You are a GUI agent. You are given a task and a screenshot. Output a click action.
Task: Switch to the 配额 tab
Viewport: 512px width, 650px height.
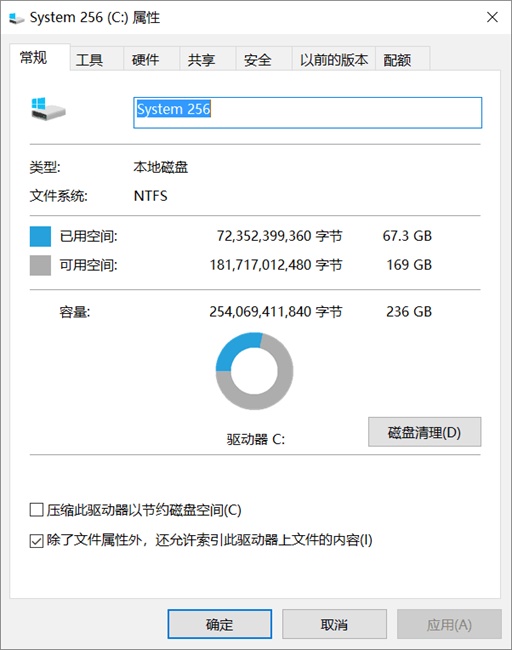402,59
